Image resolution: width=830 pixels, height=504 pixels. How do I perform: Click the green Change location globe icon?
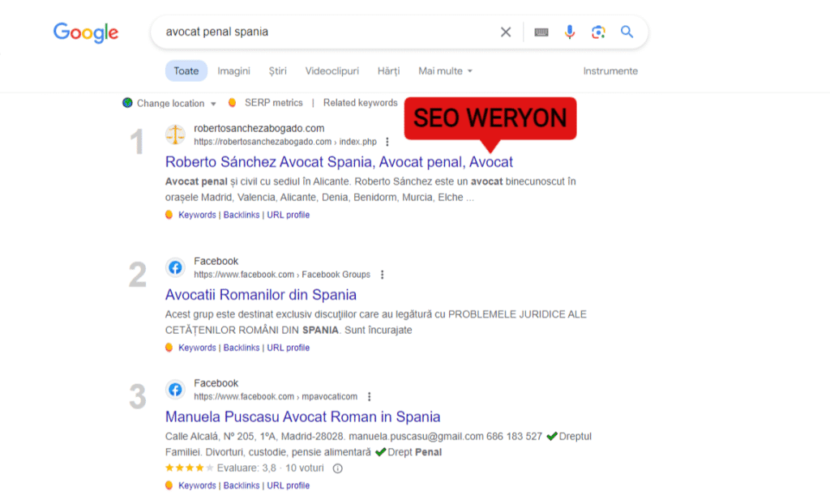click(127, 102)
